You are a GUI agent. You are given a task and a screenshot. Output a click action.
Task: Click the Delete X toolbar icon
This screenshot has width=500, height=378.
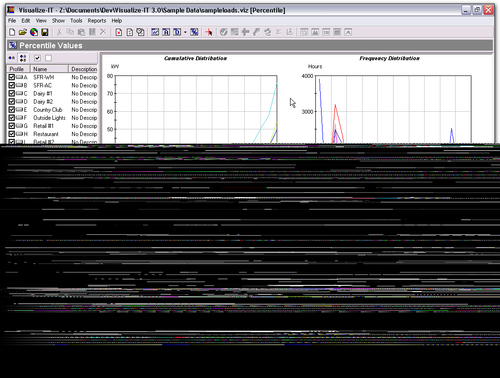(103, 32)
